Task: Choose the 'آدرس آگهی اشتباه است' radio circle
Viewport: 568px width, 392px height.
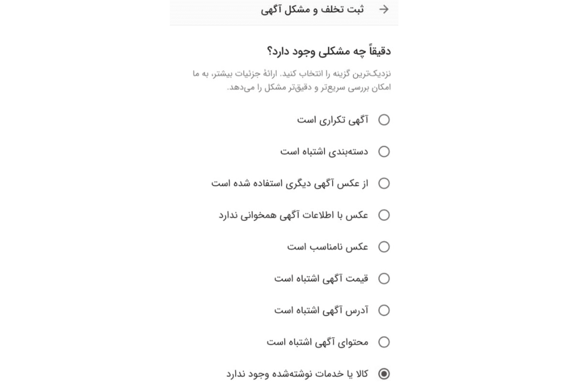Action: pos(384,311)
